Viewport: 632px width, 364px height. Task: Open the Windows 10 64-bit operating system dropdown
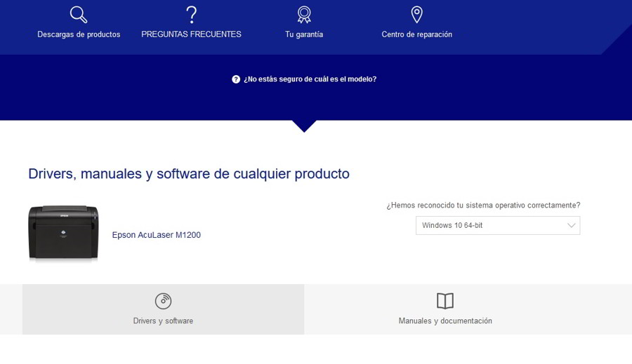492,225
